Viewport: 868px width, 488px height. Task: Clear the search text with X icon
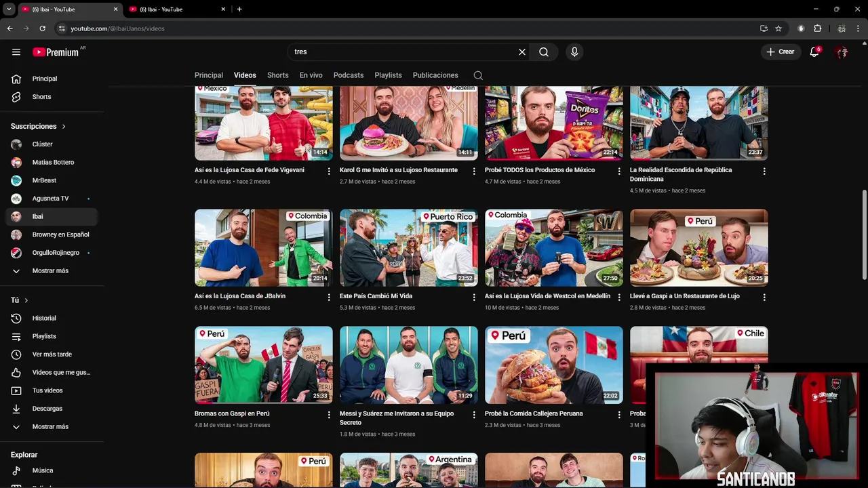click(x=522, y=52)
